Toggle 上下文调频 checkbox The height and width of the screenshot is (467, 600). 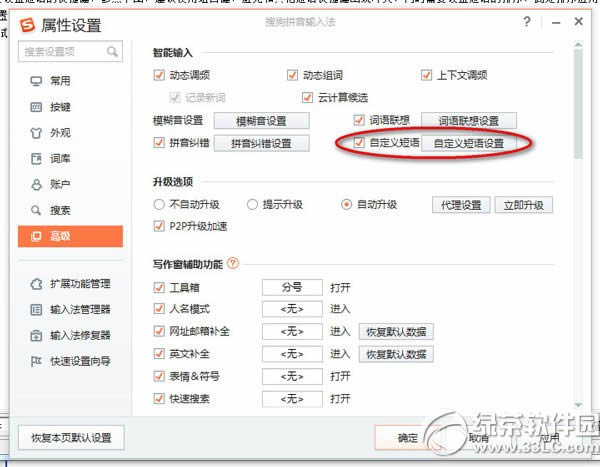(x=426, y=75)
